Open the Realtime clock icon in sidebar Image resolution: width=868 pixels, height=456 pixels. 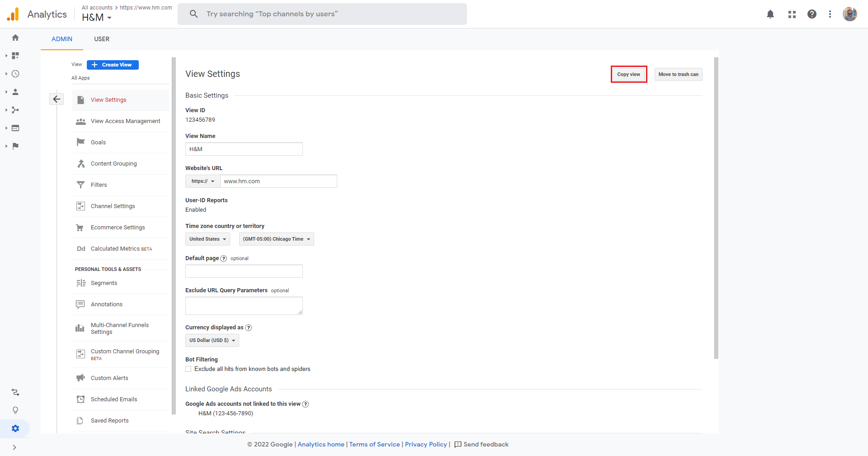click(x=15, y=74)
